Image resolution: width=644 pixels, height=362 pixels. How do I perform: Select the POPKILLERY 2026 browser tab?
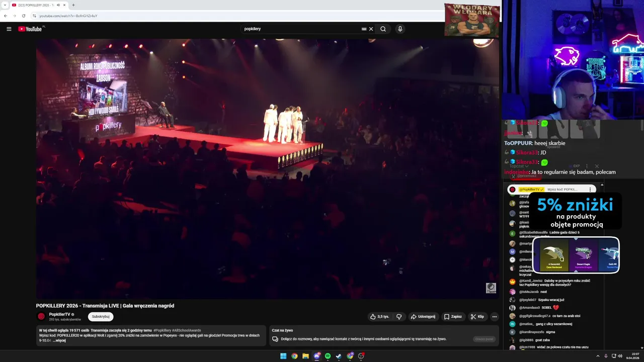[39, 5]
